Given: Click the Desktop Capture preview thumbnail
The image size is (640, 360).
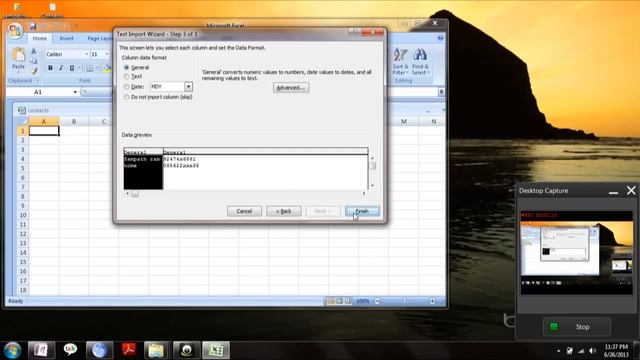Looking at the screenshot, I should point(576,252).
